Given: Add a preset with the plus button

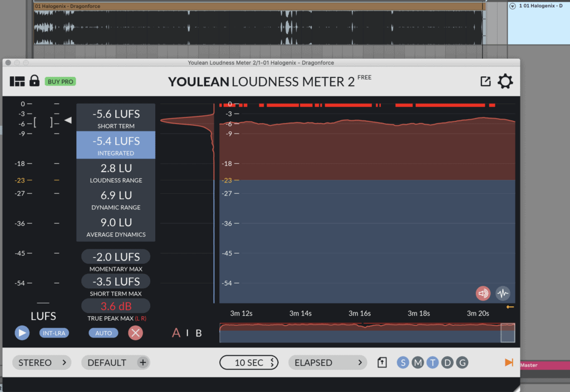Looking at the screenshot, I should coord(143,362).
